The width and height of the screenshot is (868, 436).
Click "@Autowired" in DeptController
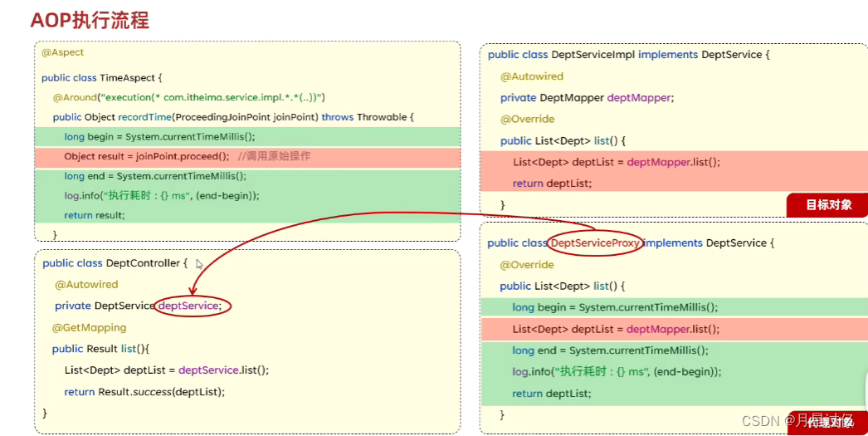(x=86, y=285)
